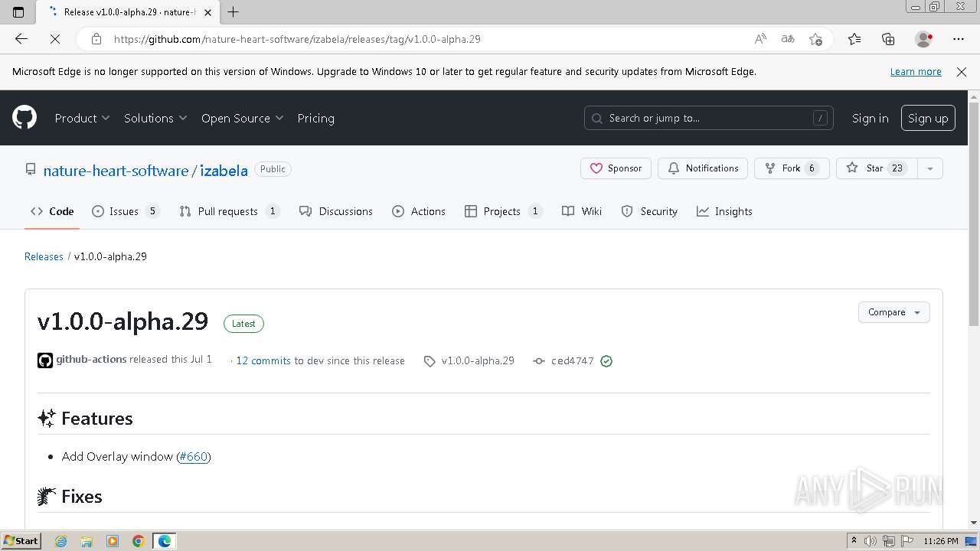The width and height of the screenshot is (980, 551).
Task: Open the v1.0.0-alpha.29 tag link
Action: pyautogui.click(x=478, y=360)
